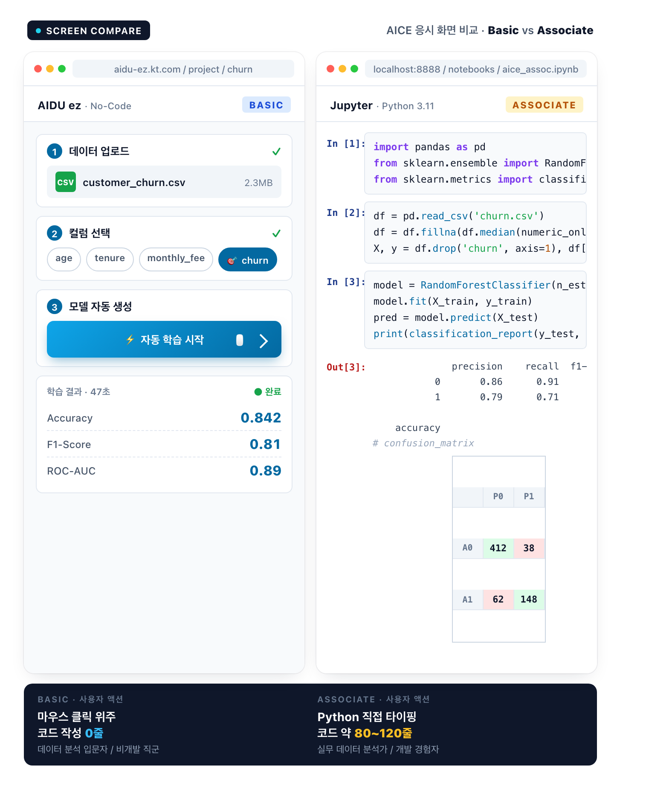The image size is (672, 786).
Task: Click Jupyter code cell In [2]
Action: coord(475,232)
